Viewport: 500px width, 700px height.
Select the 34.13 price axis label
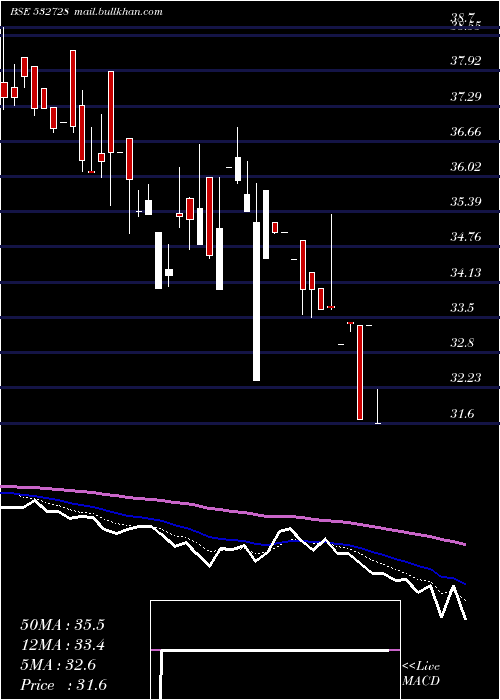tap(466, 272)
